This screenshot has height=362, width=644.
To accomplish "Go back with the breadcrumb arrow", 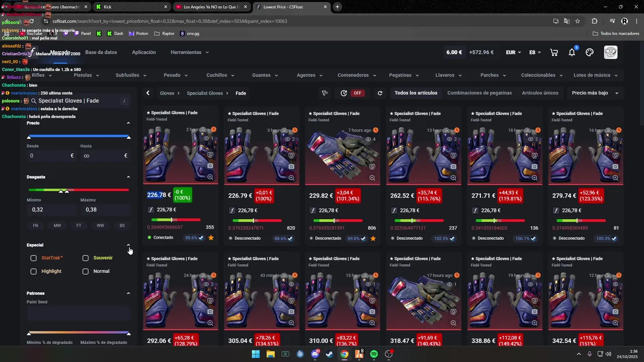I will coord(148,93).
